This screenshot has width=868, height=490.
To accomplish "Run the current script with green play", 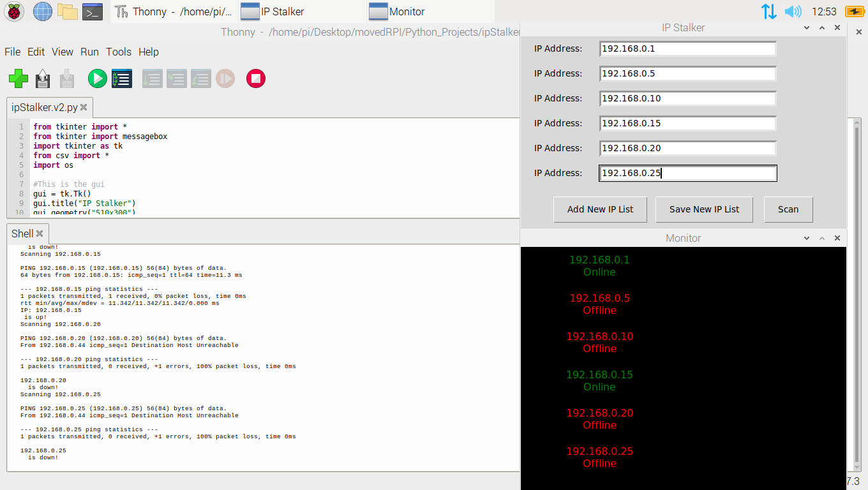I will pos(98,78).
